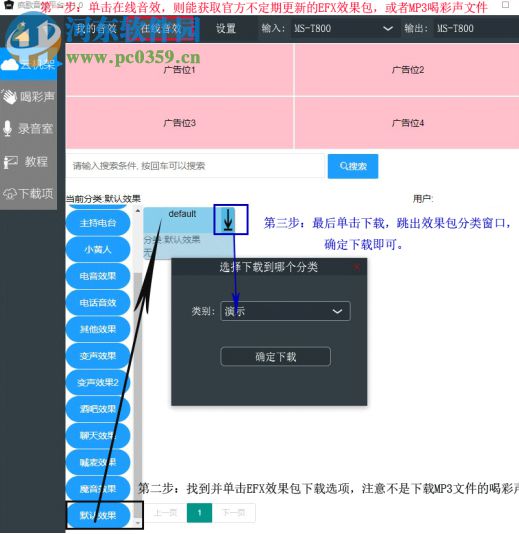Click the download arrow on the default card
Image resolution: width=519 pixels, height=534 pixels.
pyautogui.click(x=228, y=220)
